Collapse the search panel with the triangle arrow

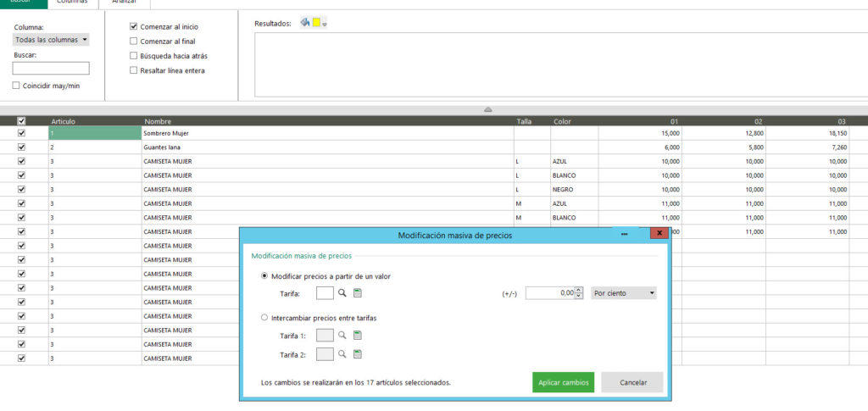pos(487,109)
